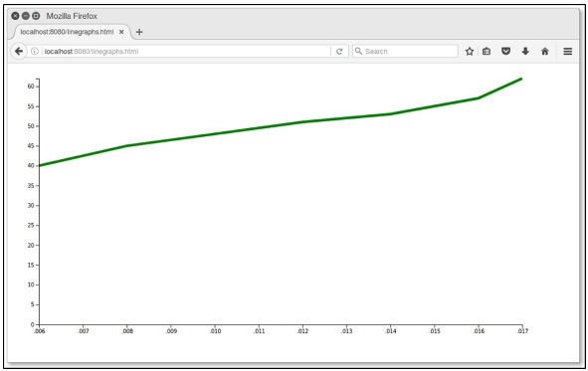588x371 pixels.
Task: Close the linegraphs.html tab
Action: [121, 32]
